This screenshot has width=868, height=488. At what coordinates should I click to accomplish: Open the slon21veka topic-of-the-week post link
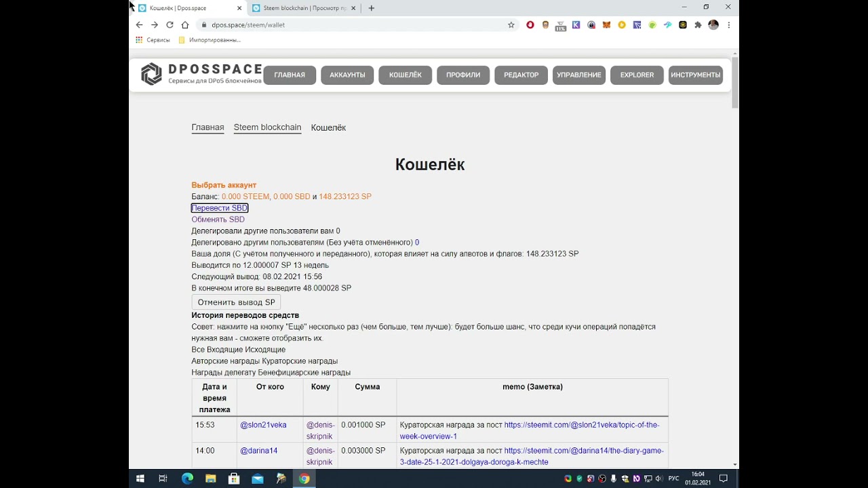click(529, 430)
